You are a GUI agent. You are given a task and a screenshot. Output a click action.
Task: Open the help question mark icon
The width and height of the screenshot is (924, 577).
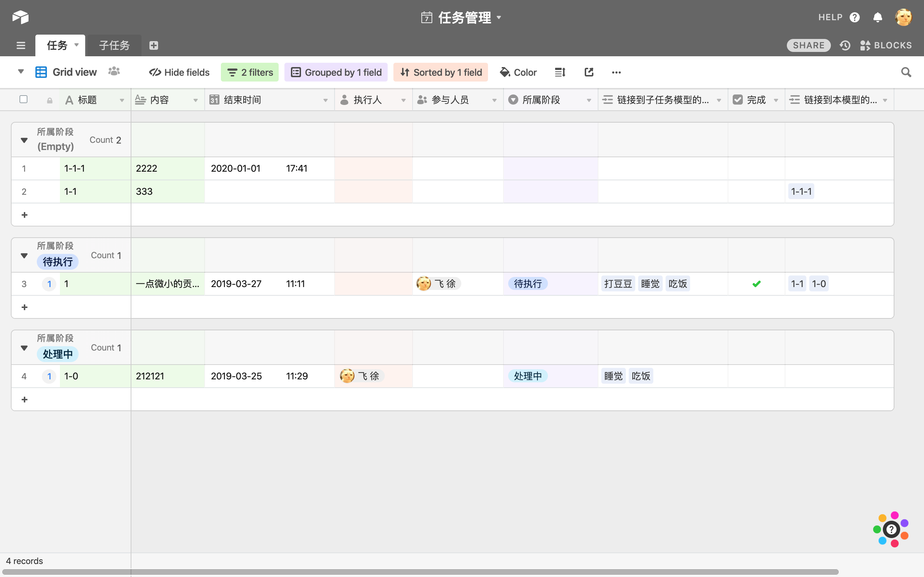click(x=854, y=18)
